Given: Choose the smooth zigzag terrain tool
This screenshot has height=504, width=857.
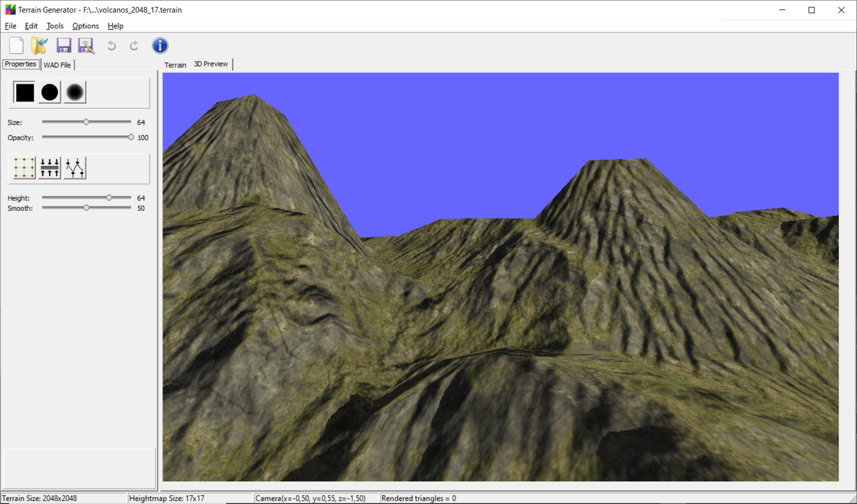Looking at the screenshot, I should [75, 168].
